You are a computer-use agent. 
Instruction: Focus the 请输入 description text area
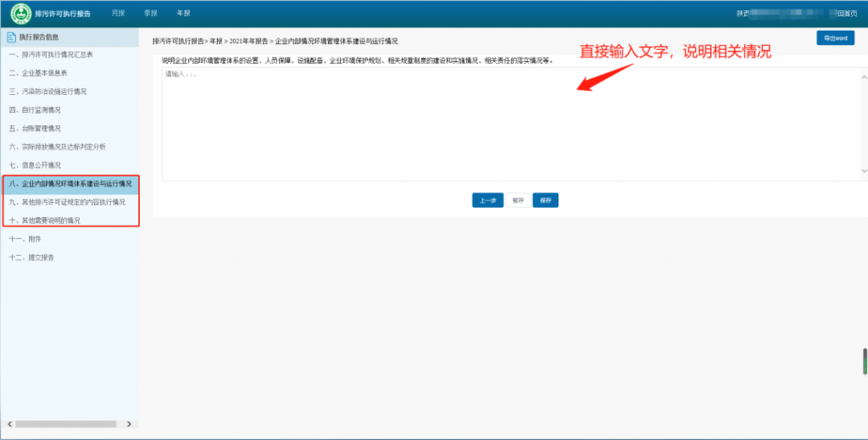tap(509, 123)
